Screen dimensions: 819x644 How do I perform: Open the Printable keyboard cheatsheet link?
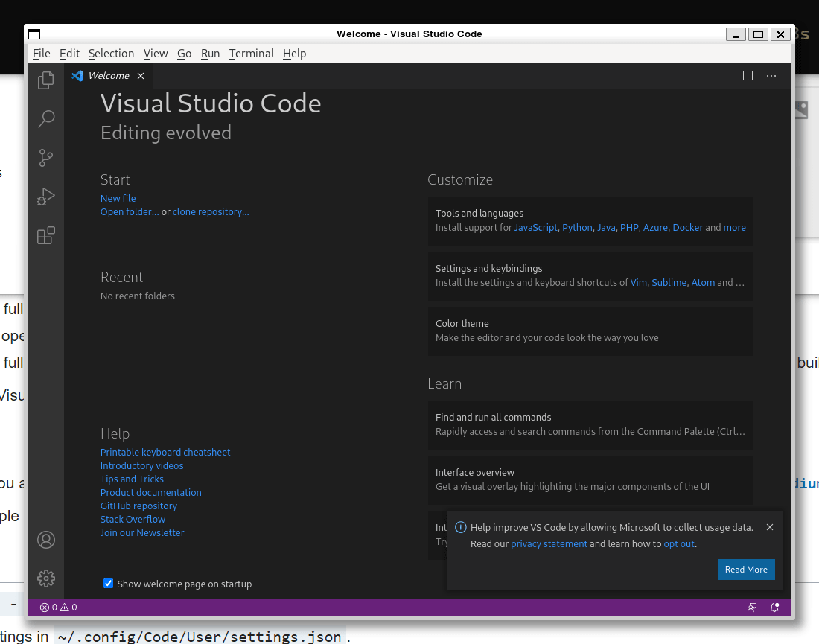pos(165,453)
